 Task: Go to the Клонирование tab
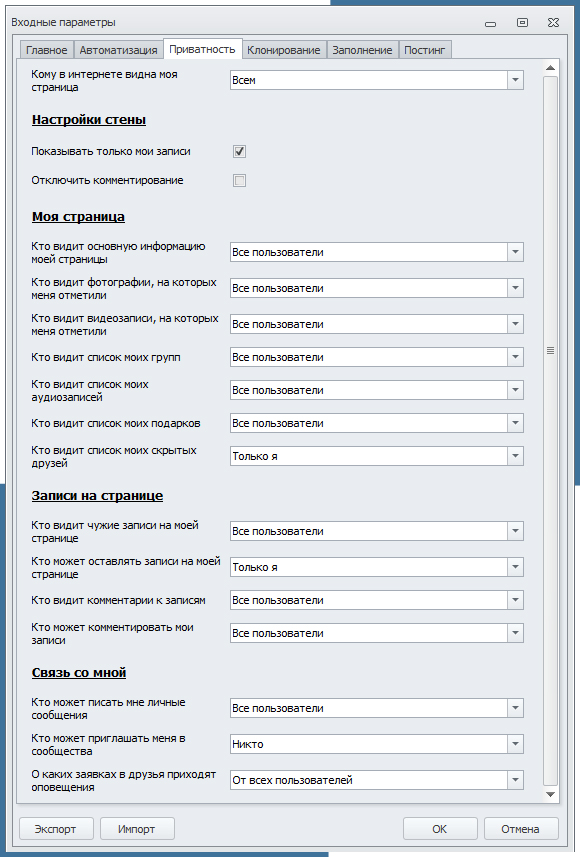284,50
